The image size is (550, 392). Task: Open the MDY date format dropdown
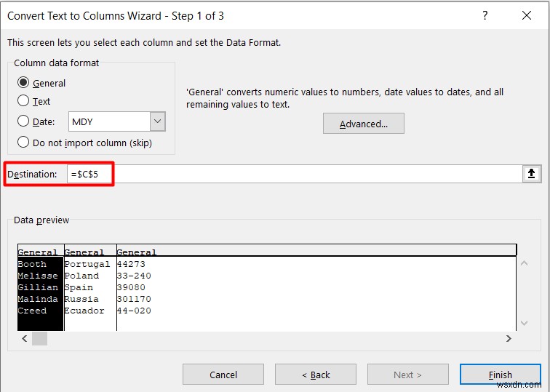point(157,121)
